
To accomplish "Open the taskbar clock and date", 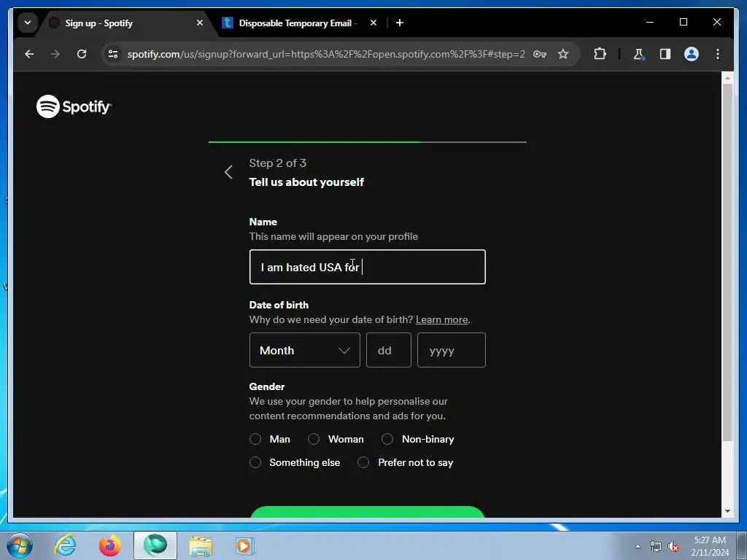I will pos(710,546).
